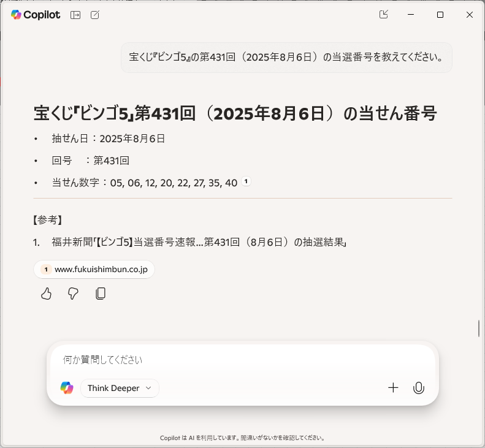Image resolution: width=485 pixels, height=448 pixels.
Task: Click the 何か質問してください input field
Action: coord(242,360)
